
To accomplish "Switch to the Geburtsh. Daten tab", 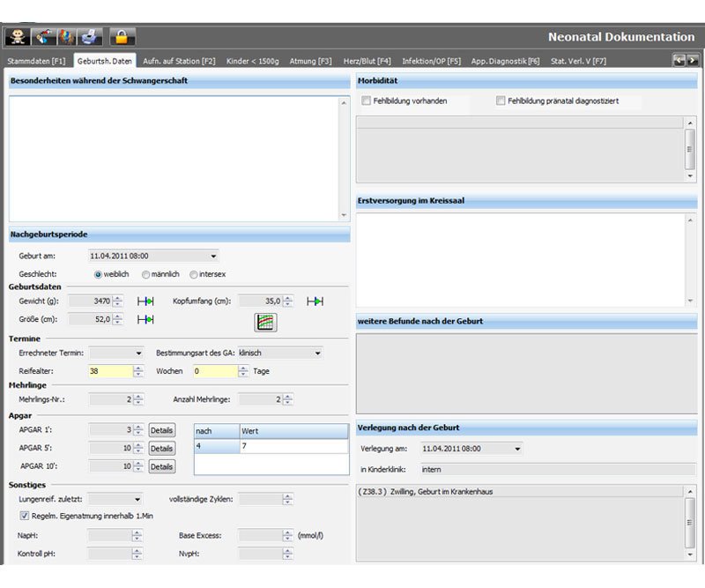I will click(105, 61).
